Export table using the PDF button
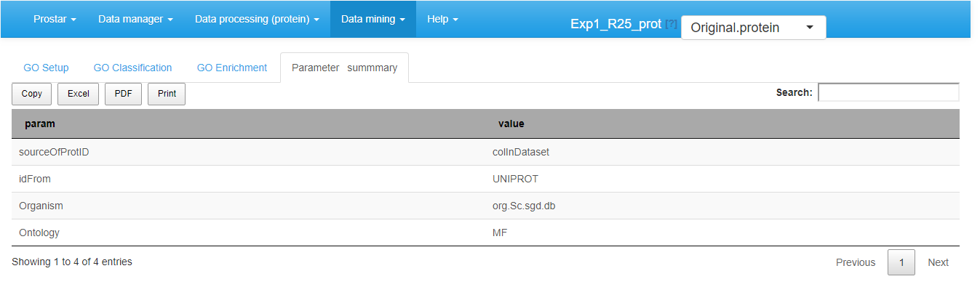Image resolution: width=980 pixels, height=295 pixels. (124, 94)
